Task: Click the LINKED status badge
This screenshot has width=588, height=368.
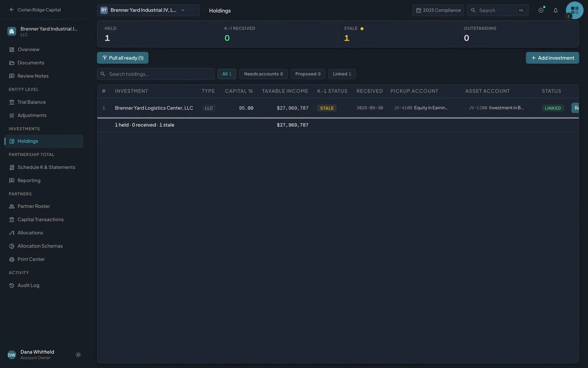Action: (553, 108)
